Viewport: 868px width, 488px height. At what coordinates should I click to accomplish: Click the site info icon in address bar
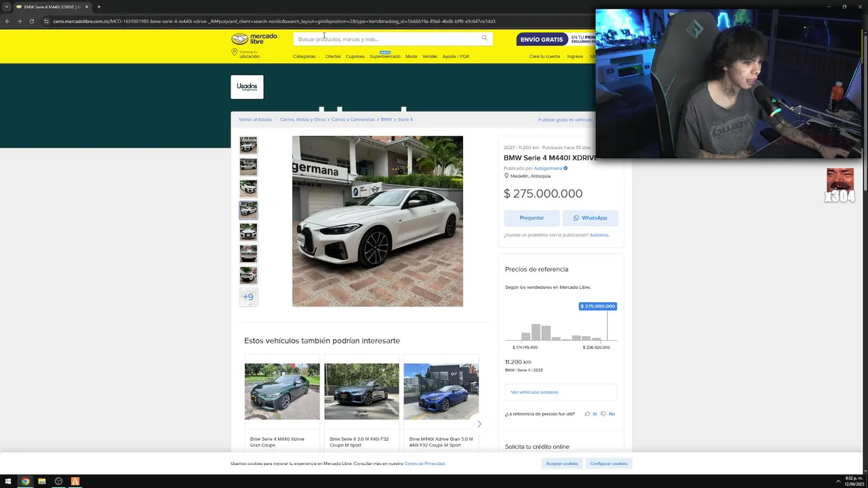pos(46,21)
